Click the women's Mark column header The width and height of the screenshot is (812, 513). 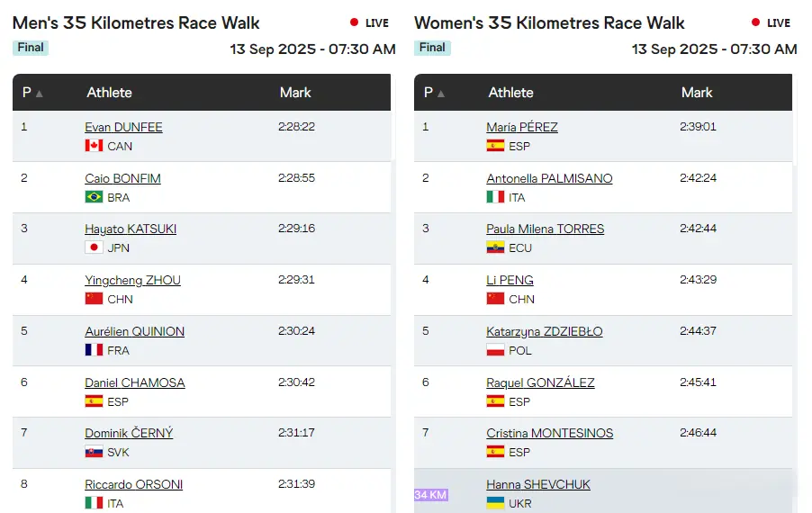point(697,93)
